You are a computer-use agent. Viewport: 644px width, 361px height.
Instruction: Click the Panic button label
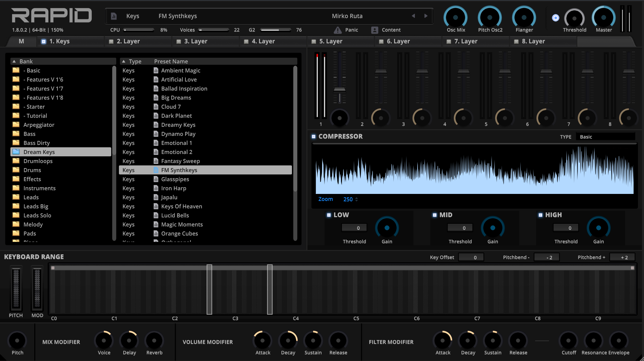[x=352, y=30]
